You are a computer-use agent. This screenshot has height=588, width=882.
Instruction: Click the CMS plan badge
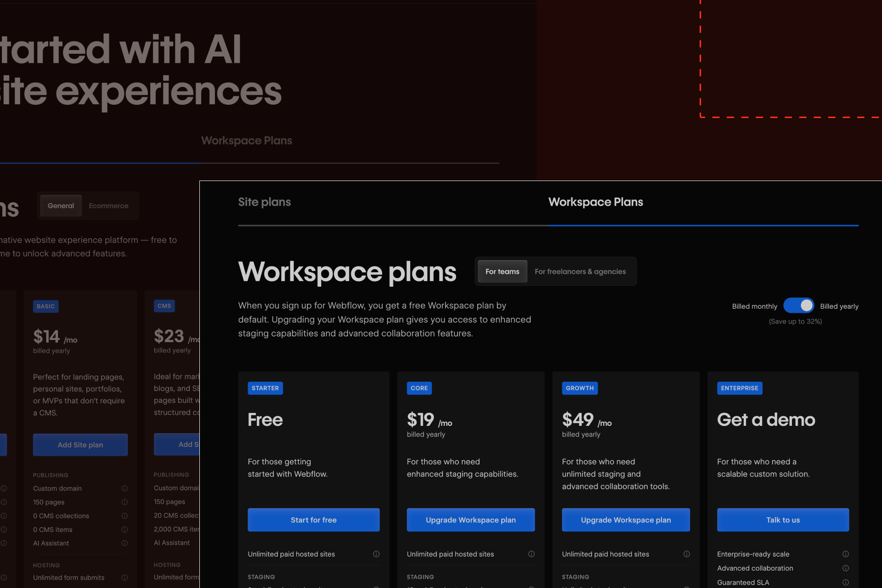pos(164,306)
